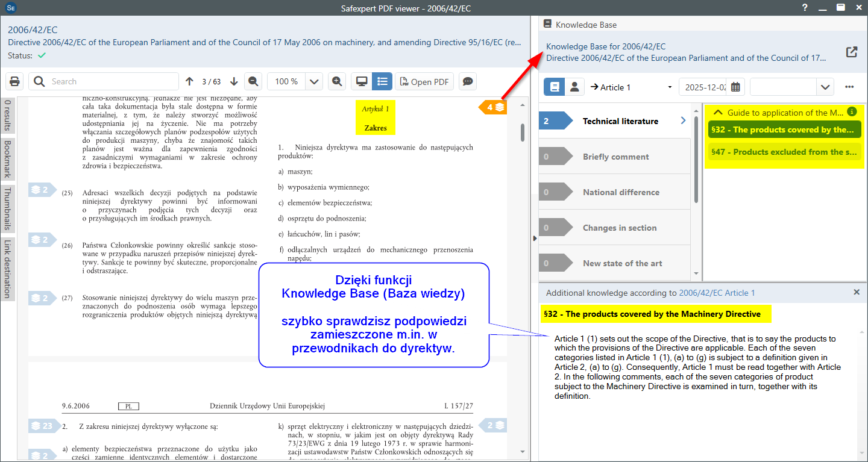Image resolution: width=868 pixels, height=462 pixels.
Task: Click in the Search input field
Action: 112,81
